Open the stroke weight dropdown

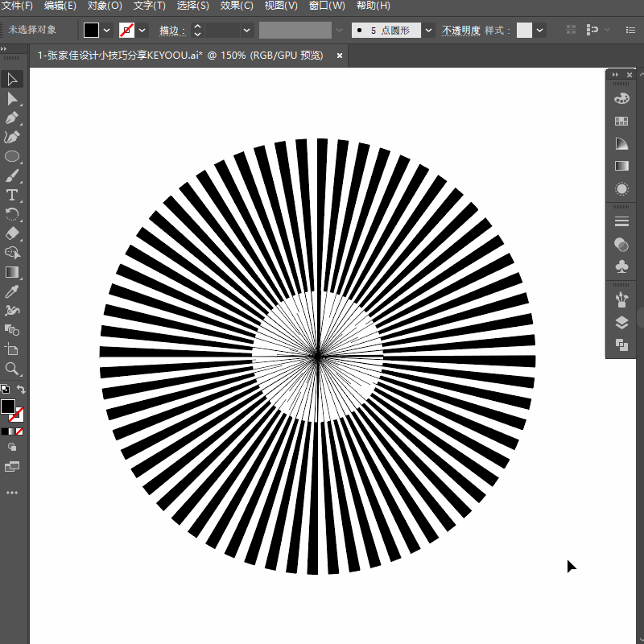point(246,30)
